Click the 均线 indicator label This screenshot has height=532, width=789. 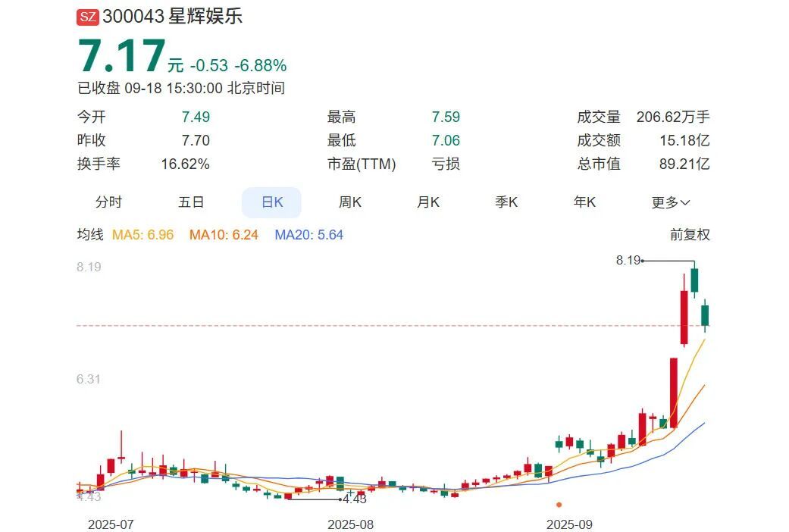click(89, 235)
